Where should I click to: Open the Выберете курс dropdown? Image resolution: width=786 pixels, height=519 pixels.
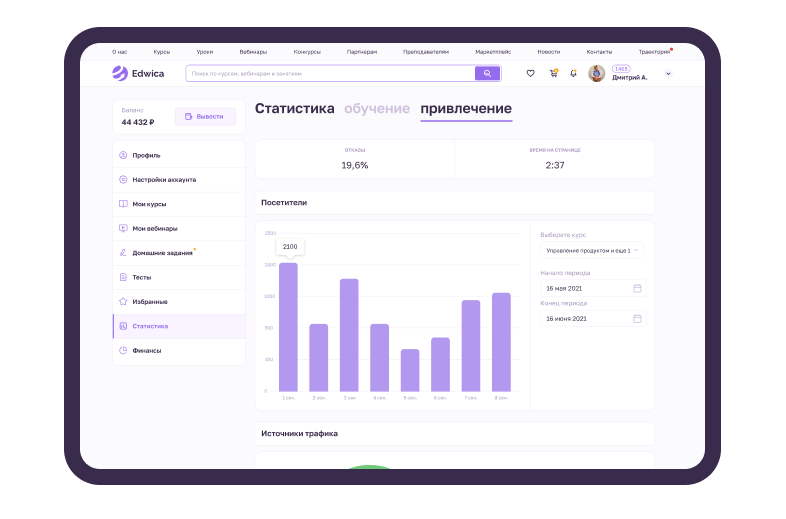tap(593, 251)
